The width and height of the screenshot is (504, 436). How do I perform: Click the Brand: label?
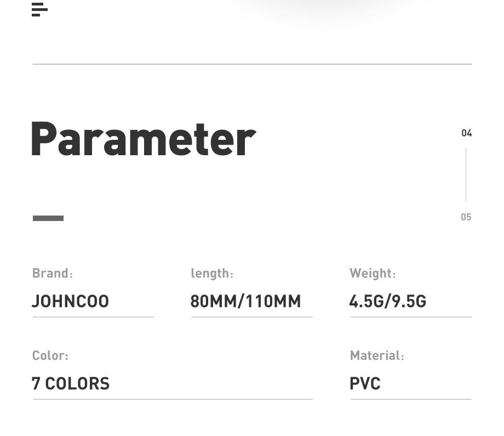(x=53, y=273)
